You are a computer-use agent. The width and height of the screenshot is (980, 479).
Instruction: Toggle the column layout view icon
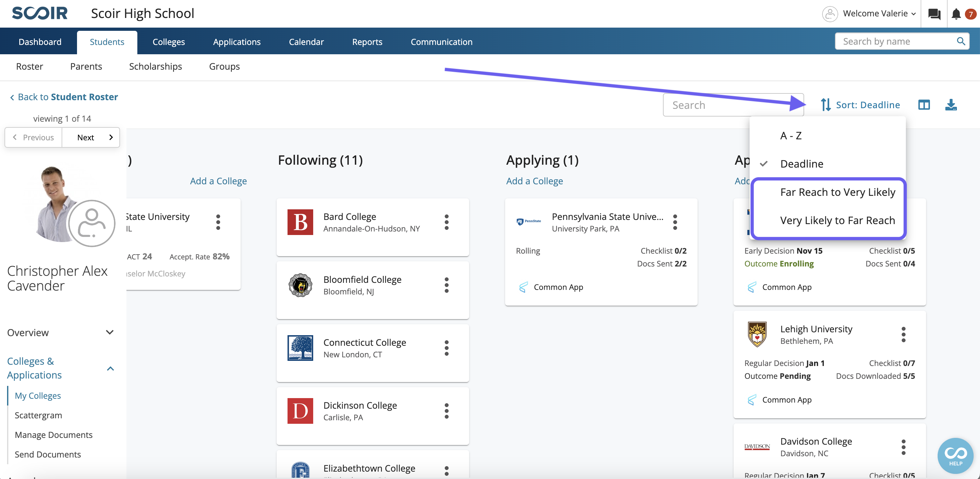[x=924, y=105]
